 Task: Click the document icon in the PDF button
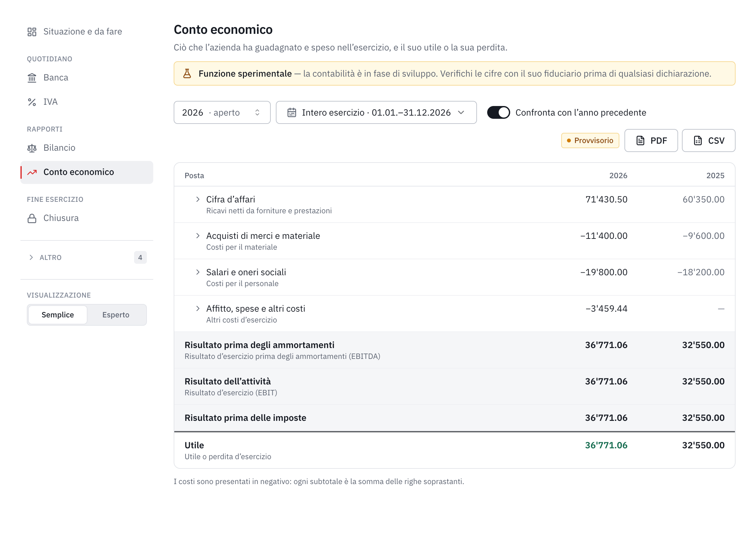(x=640, y=141)
